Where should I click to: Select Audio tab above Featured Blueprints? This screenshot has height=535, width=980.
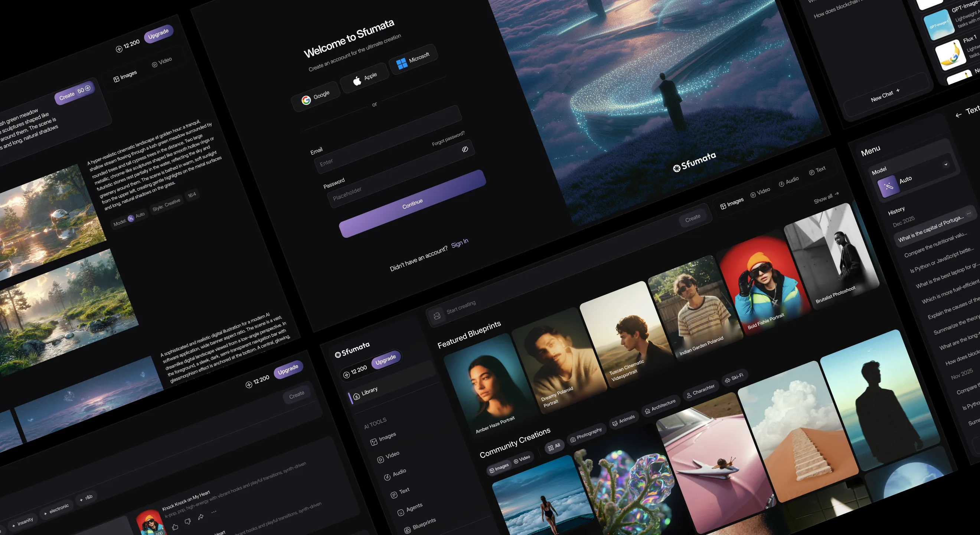[789, 181]
